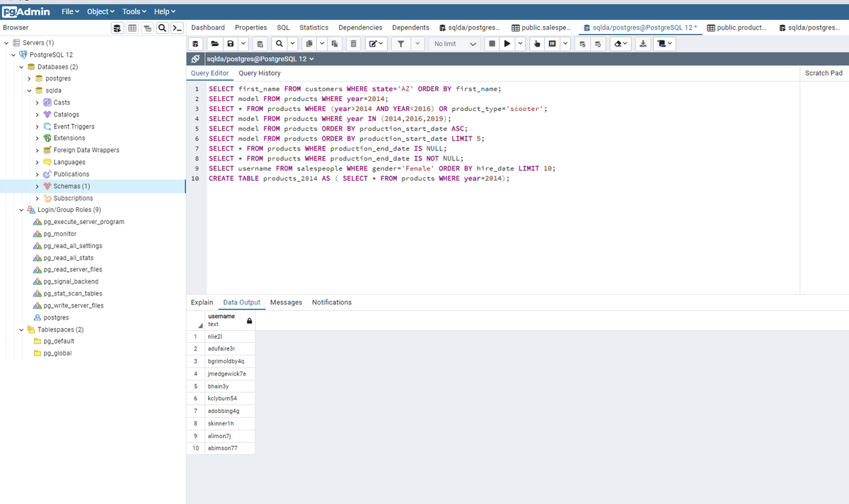Collapse the sqlda database node
Viewport: 849px width, 504px height.
click(29, 90)
